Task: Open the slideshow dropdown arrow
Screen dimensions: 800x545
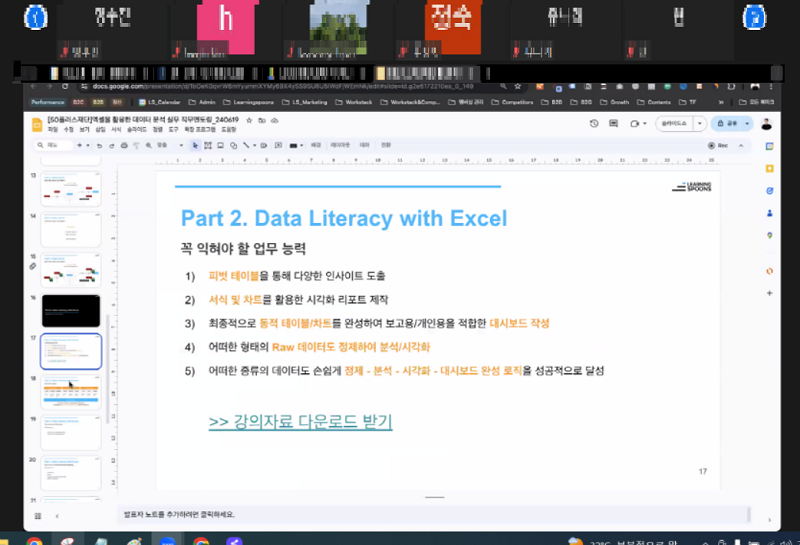Action: (x=699, y=123)
